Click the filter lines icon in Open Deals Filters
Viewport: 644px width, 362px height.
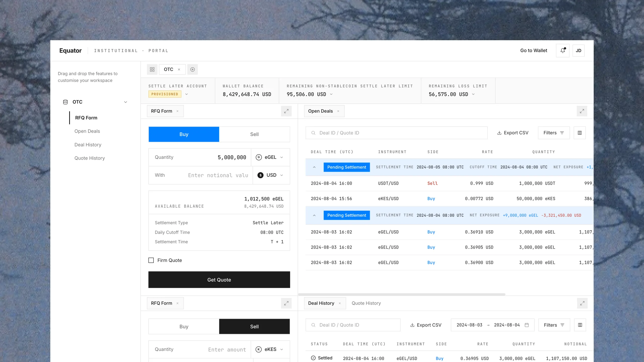click(562, 133)
